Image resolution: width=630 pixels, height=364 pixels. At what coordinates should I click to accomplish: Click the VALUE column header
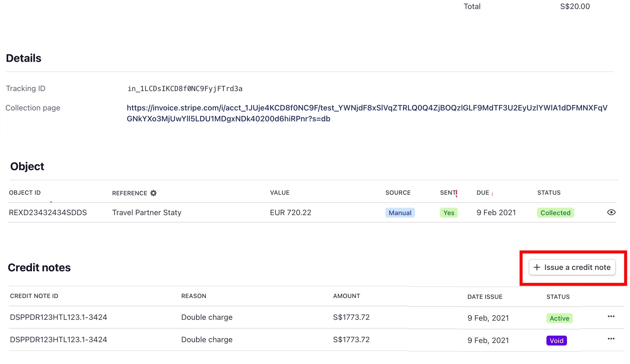point(280,193)
